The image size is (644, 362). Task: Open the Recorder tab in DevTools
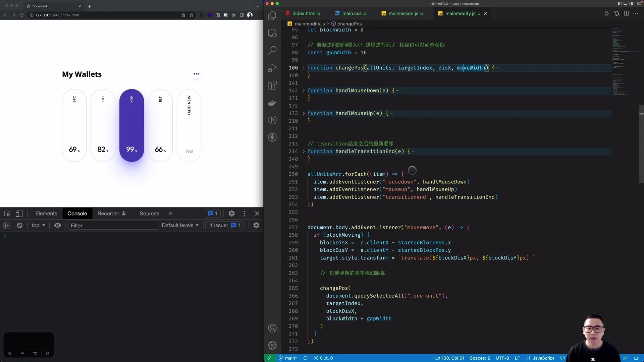tap(111, 214)
